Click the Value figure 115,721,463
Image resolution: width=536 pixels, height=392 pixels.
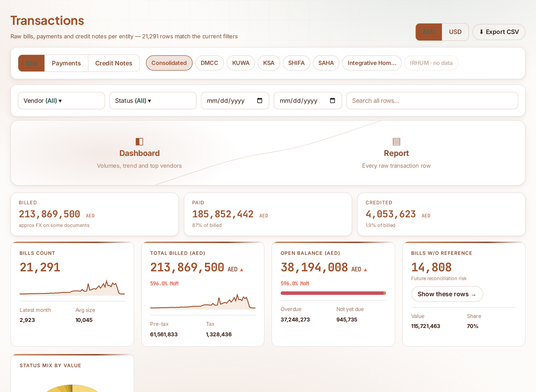coord(425,326)
